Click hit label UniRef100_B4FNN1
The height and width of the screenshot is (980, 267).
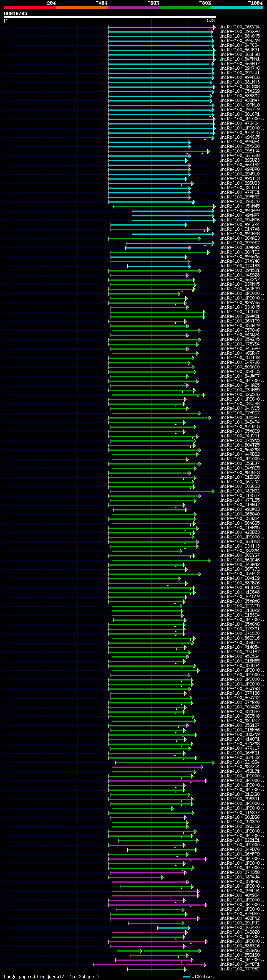pyautogui.click(x=239, y=59)
